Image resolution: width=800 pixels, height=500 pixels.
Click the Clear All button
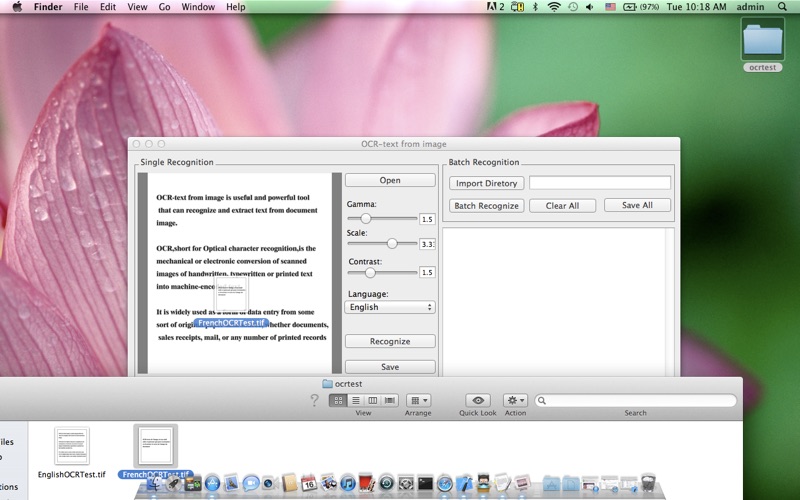562,206
